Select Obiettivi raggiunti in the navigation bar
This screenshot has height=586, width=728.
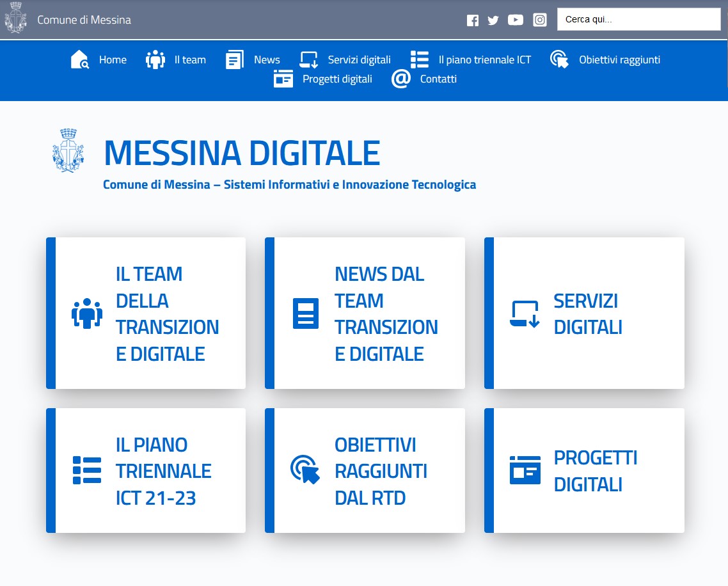[619, 60]
